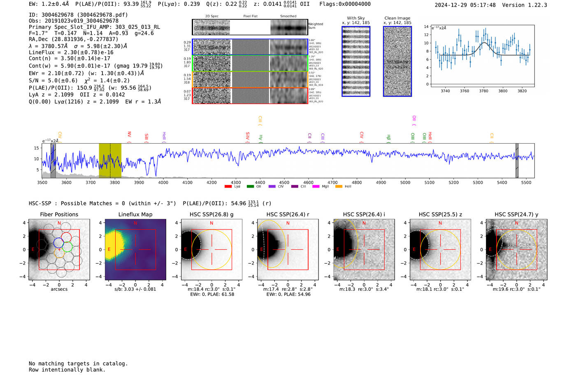View the HSC SSP(26.4) r cutout
The height and width of the screenshot is (392, 576).
(288, 250)
